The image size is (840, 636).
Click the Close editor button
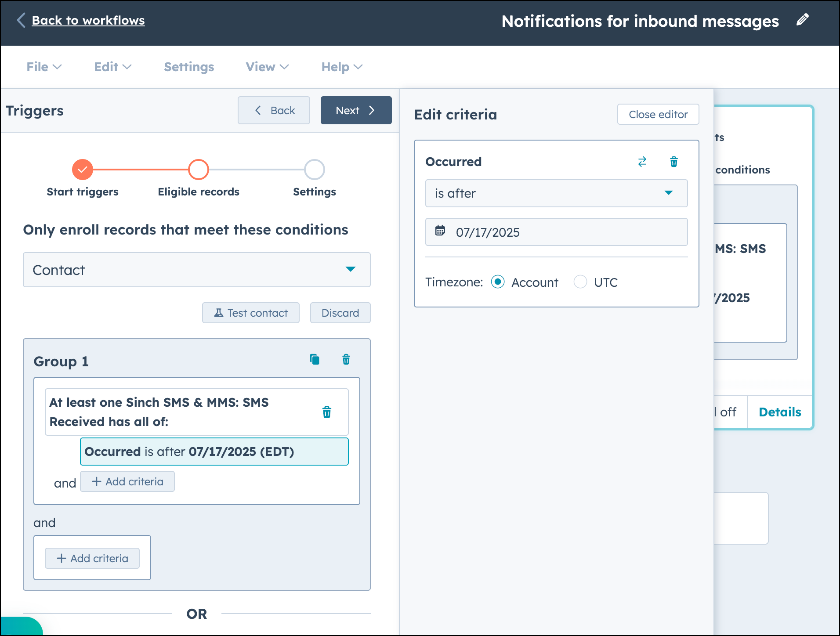tap(658, 114)
